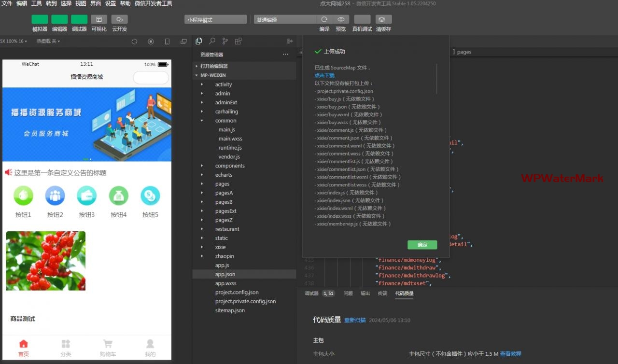Toggle the simulator (模拟器) panel

point(40,19)
